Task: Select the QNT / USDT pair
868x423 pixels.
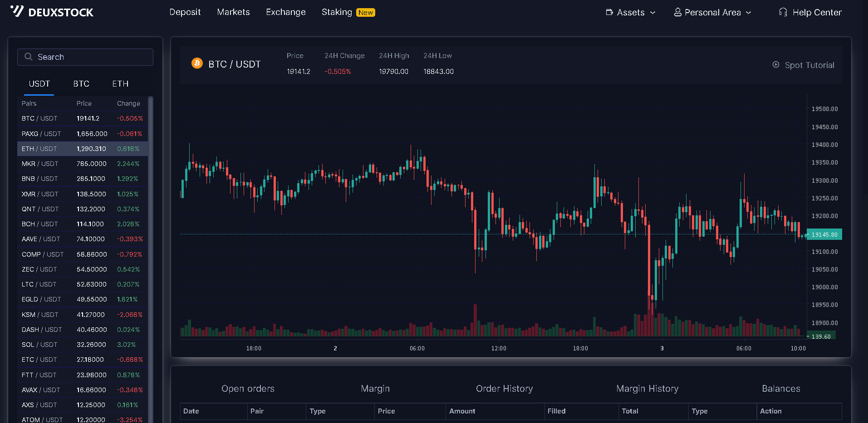Action: tap(83, 209)
